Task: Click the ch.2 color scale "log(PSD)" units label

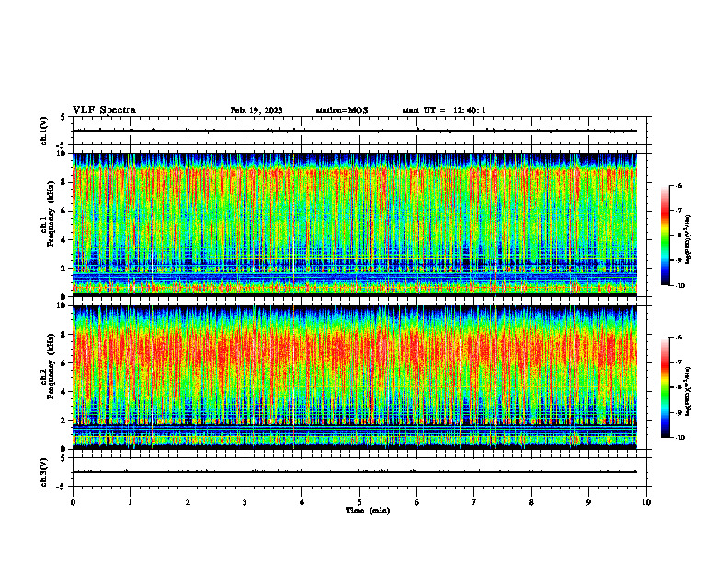Action: 689,391
